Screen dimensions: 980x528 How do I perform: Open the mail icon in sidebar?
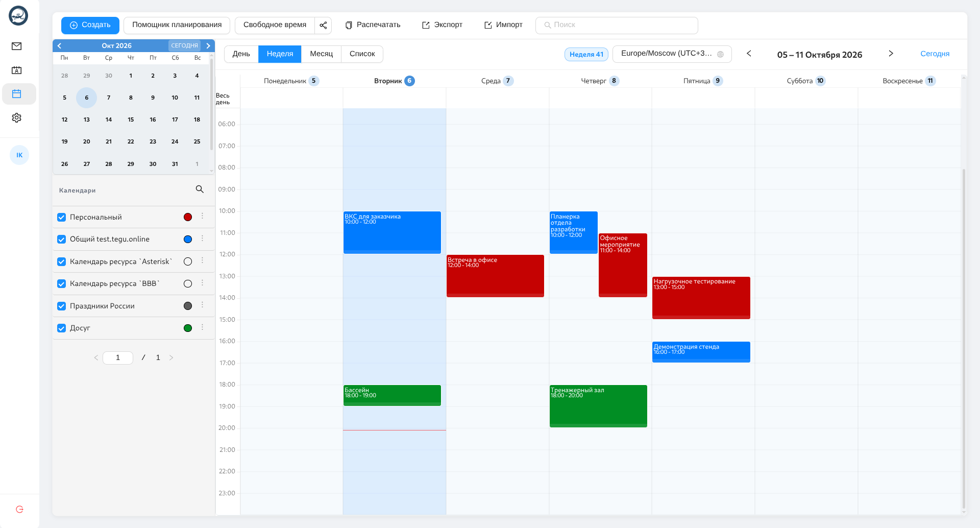[17, 46]
